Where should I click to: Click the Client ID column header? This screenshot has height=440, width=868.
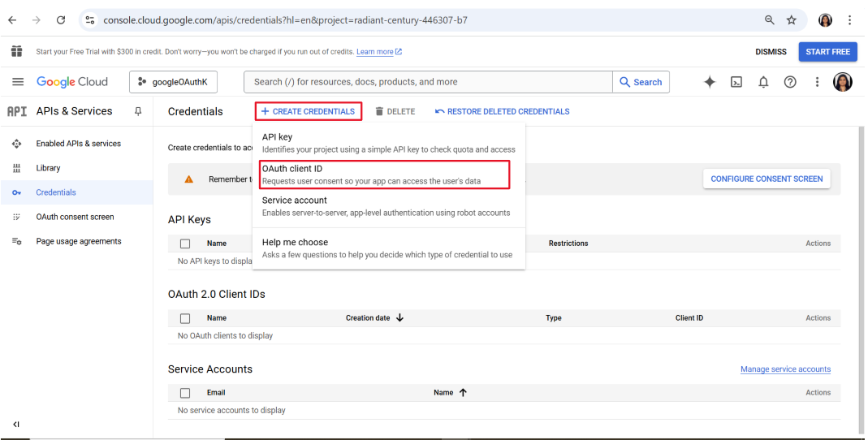click(x=689, y=317)
